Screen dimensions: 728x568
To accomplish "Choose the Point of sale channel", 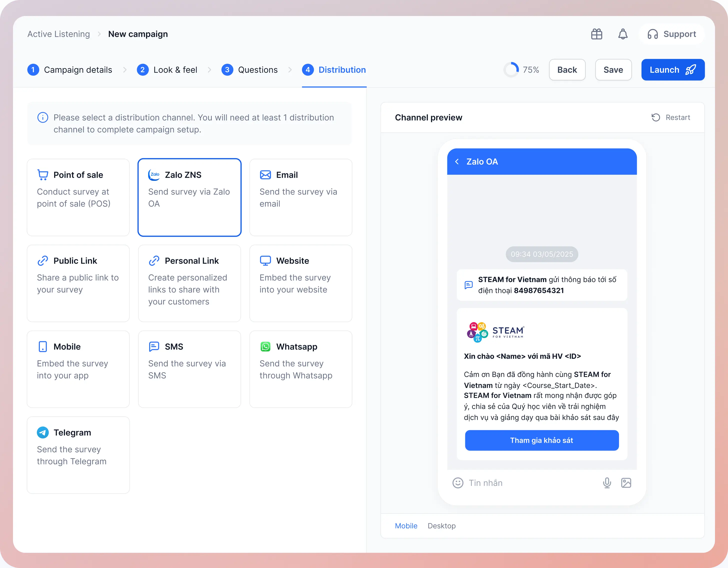I will coord(78,197).
